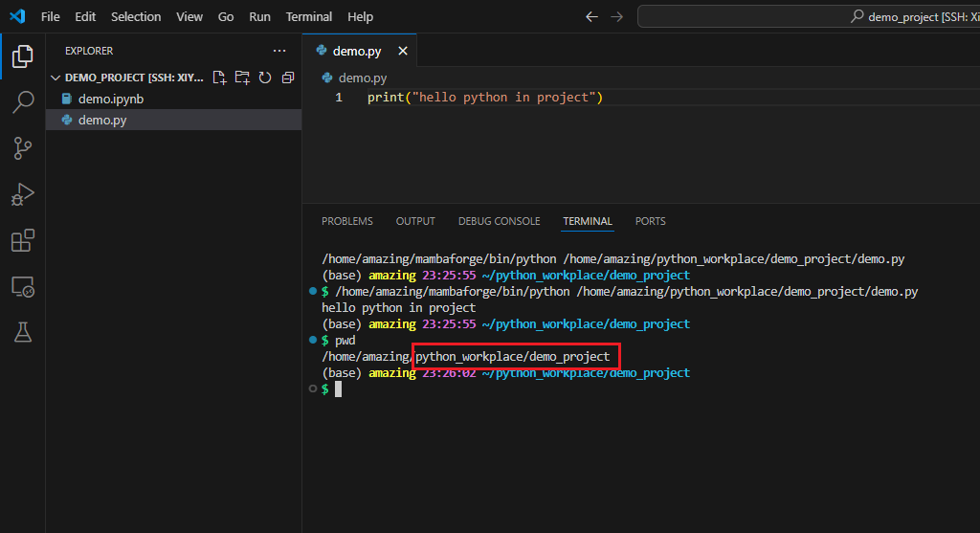Open the Terminal menu
Viewport: 980px width, 533px height.
308,16
